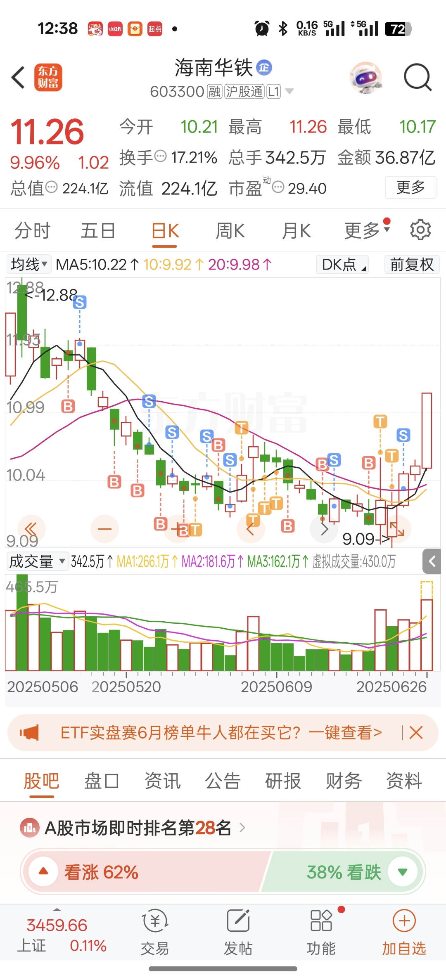This screenshot has height=980, width=446.
Task: Open the 均线 indicator dropdown
Action: pyautogui.click(x=29, y=265)
